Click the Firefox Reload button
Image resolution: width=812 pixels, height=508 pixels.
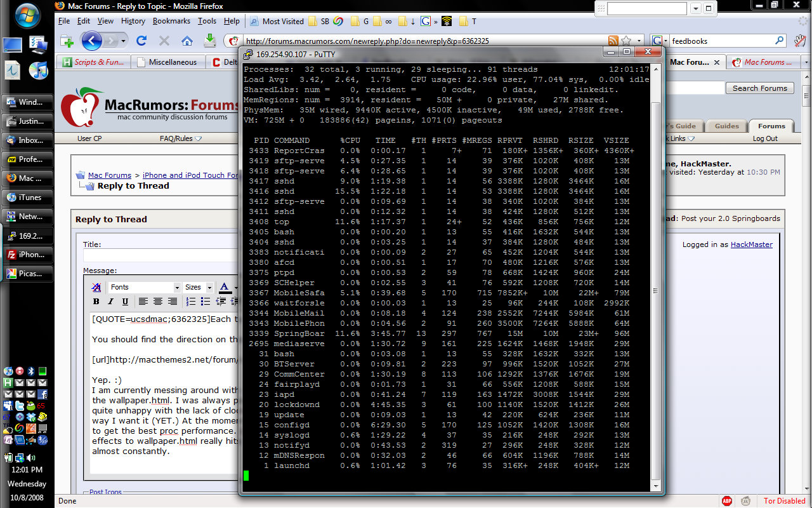coord(141,41)
